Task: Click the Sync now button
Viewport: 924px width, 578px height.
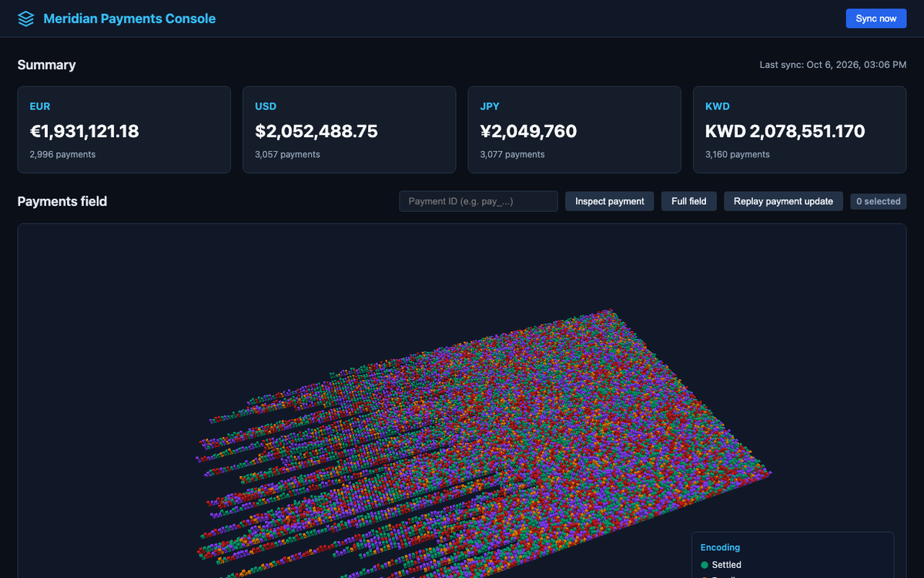Action: click(x=876, y=18)
